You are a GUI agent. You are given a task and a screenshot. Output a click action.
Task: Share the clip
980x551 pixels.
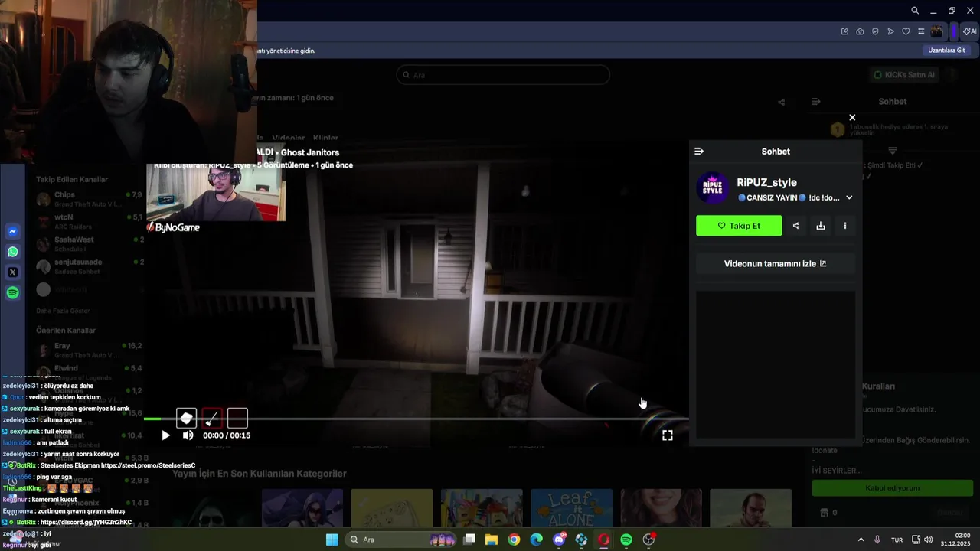tap(796, 226)
